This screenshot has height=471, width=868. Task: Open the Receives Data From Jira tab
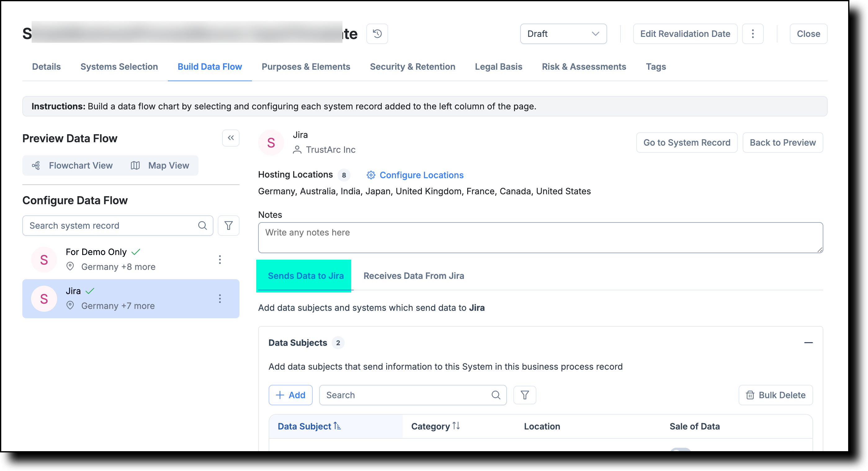[414, 276]
